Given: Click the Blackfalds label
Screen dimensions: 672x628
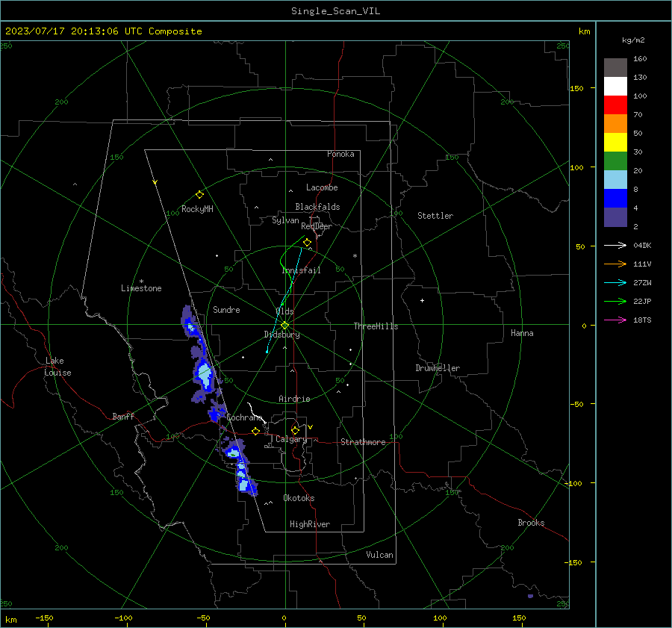Looking at the screenshot, I should pos(317,207).
